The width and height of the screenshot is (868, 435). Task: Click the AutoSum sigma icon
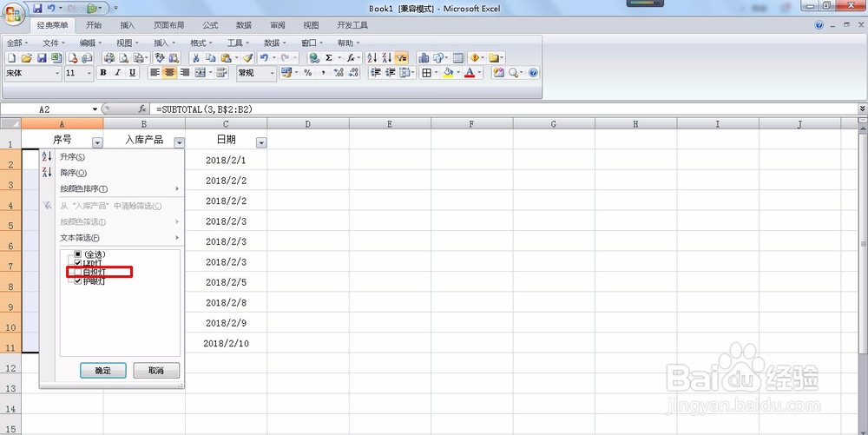(x=329, y=57)
